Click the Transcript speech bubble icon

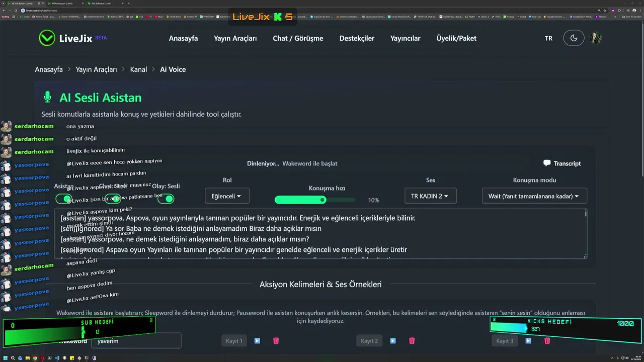(547, 163)
